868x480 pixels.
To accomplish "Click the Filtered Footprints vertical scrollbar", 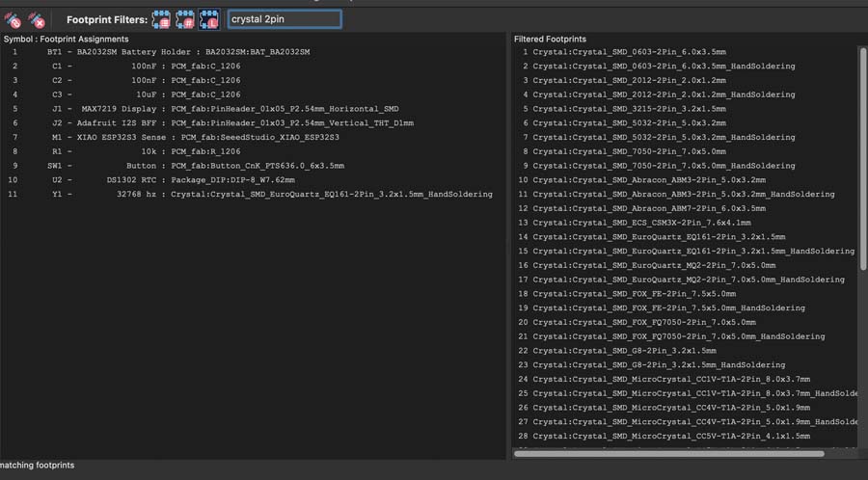I will click(x=862, y=154).
